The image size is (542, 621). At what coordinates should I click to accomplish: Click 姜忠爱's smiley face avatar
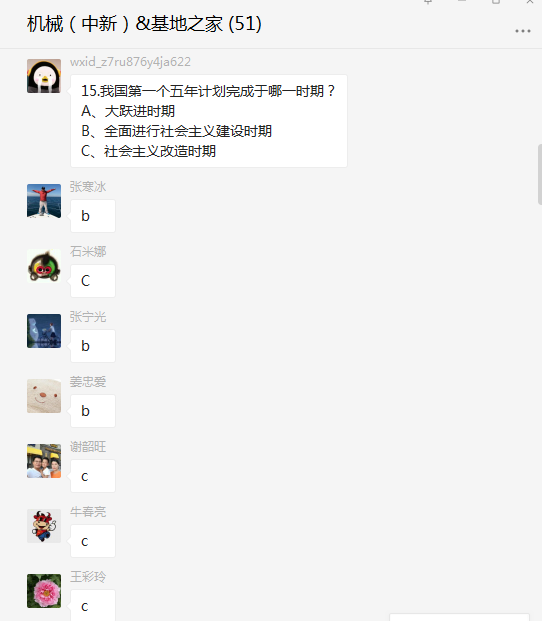coord(44,396)
